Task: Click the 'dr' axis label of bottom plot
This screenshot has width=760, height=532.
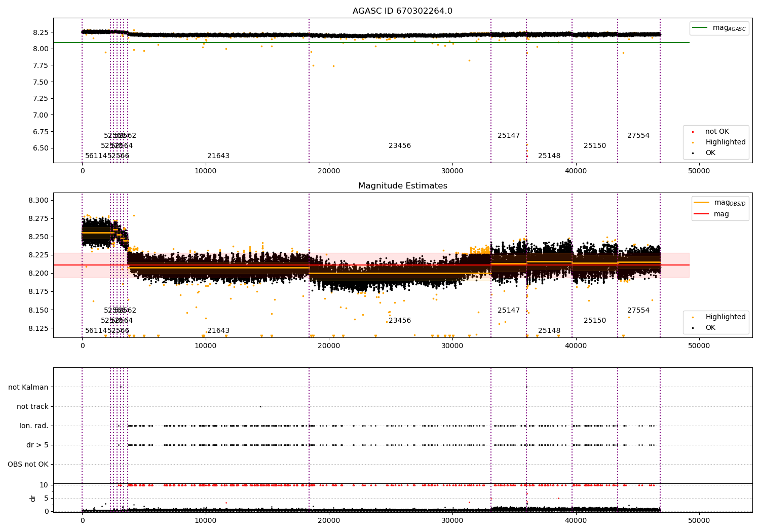Action: pos(33,498)
